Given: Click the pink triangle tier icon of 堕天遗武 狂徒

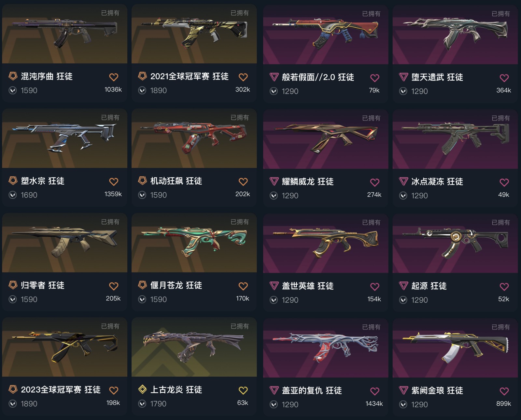Looking at the screenshot, I should click(403, 77).
